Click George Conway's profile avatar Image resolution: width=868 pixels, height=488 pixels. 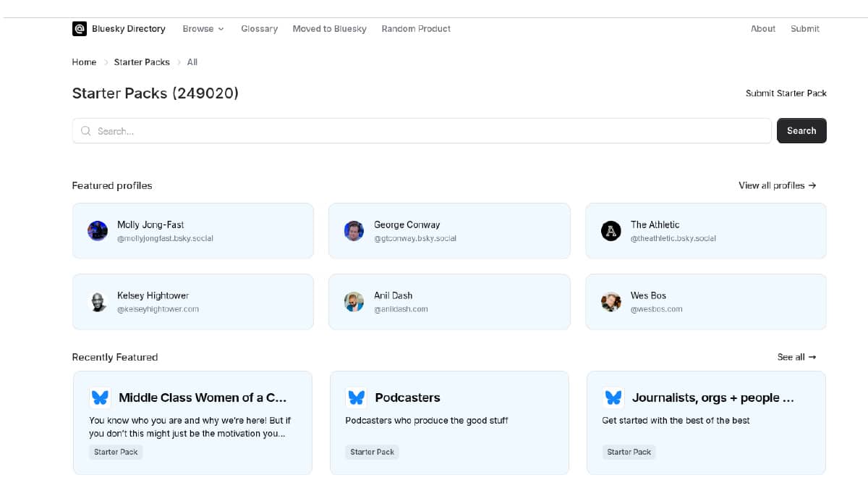(354, 230)
